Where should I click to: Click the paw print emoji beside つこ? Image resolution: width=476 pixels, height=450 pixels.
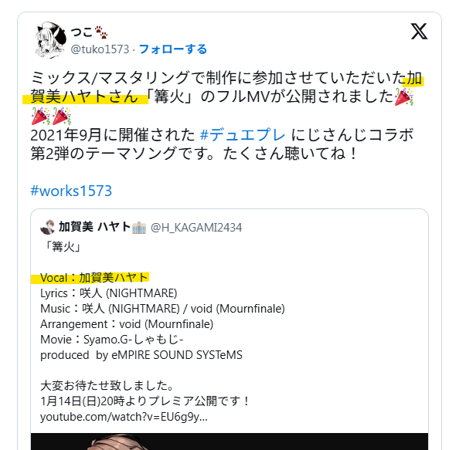101,32
